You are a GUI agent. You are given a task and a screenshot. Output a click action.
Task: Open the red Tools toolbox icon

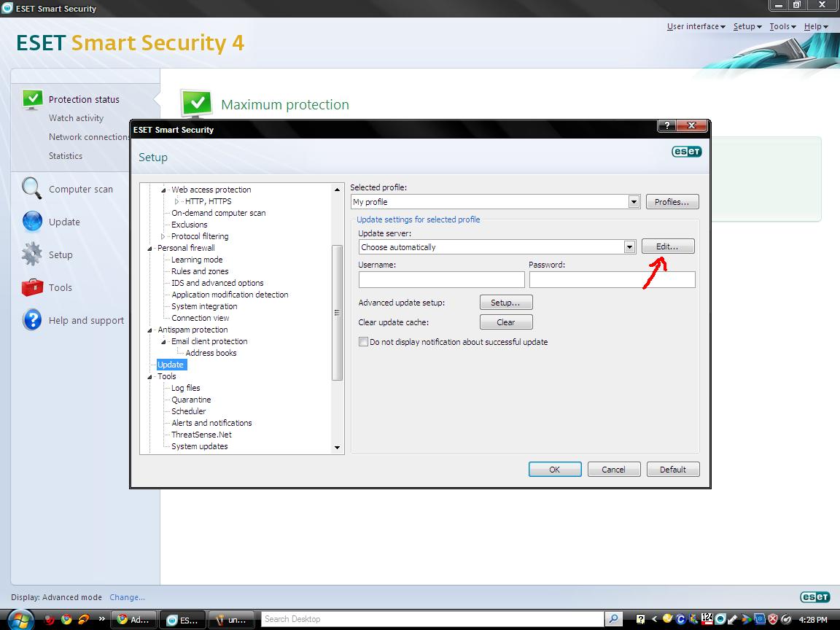[x=32, y=287]
